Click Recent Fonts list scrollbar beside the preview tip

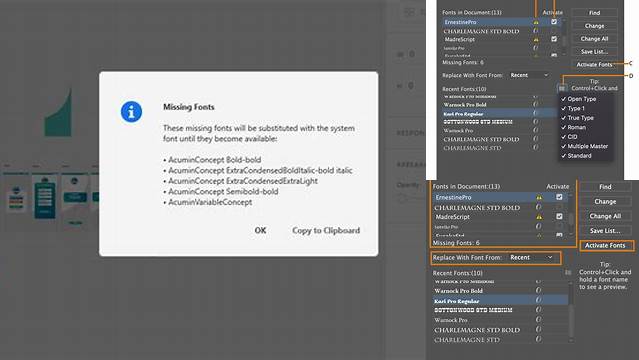(x=571, y=311)
